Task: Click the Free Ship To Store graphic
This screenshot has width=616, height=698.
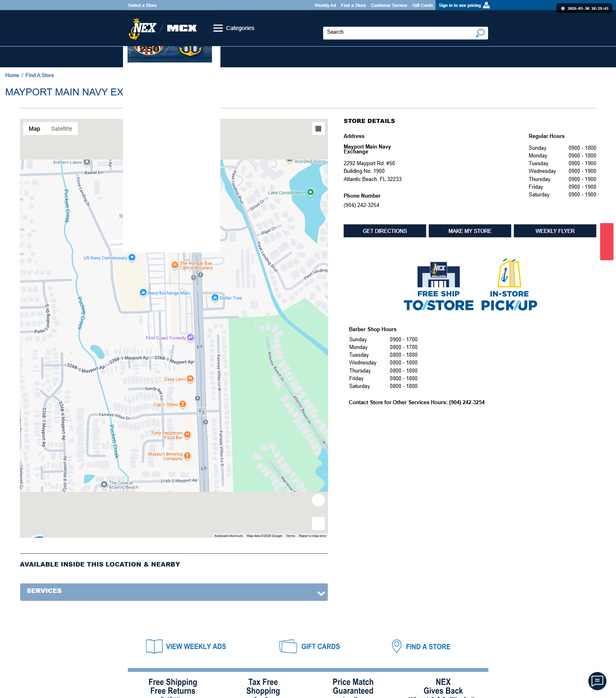Action: pyautogui.click(x=439, y=287)
